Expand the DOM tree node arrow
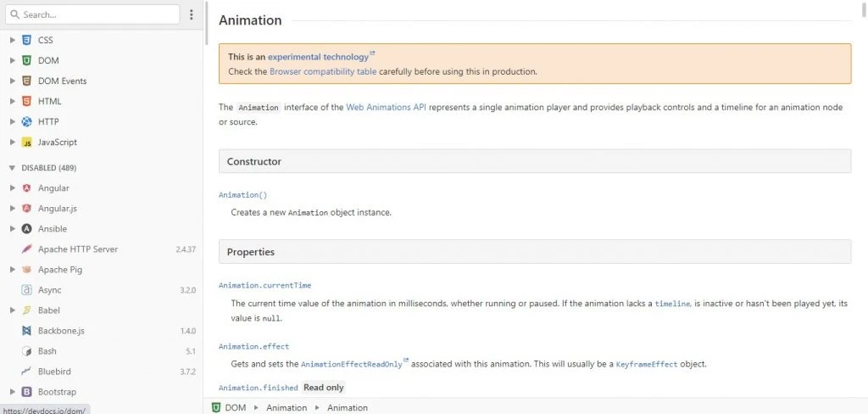This screenshot has width=868, height=414. (12, 60)
